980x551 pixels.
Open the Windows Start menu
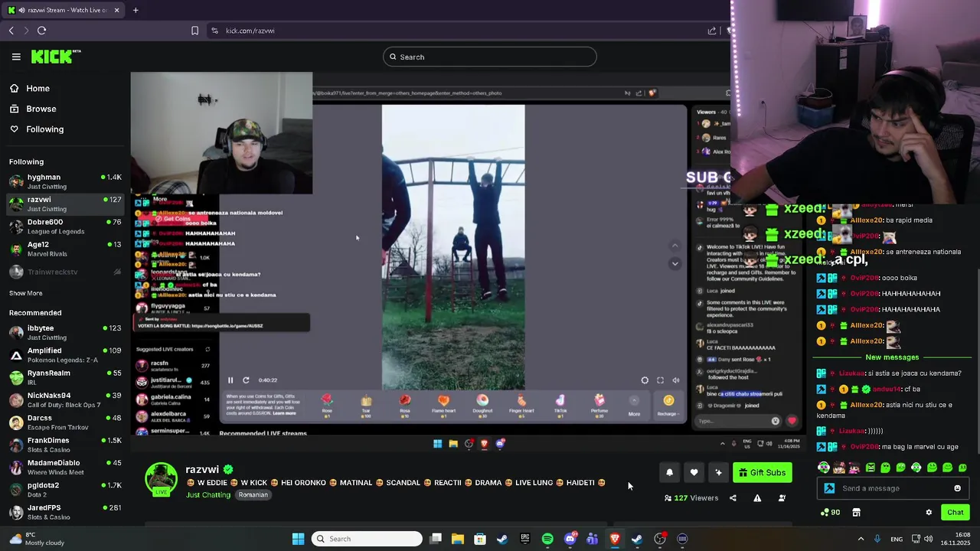click(x=298, y=539)
